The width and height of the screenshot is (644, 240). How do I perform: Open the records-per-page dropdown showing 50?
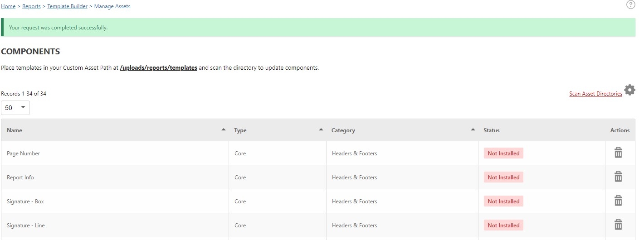[15, 108]
